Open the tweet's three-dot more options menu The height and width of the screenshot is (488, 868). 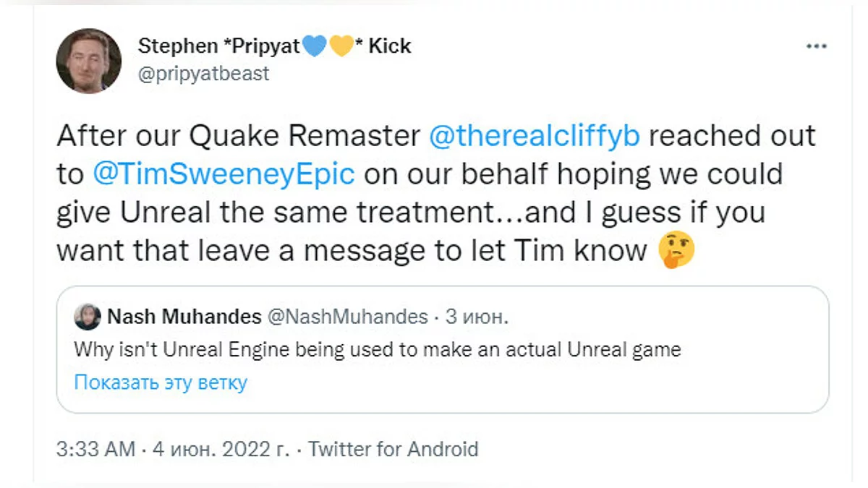pos(816,46)
